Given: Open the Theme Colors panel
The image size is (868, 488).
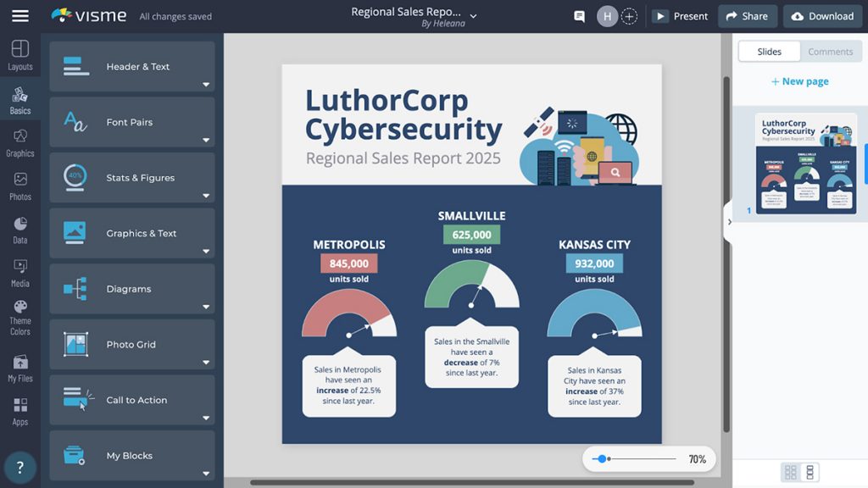Looking at the screenshot, I should [20, 317].
